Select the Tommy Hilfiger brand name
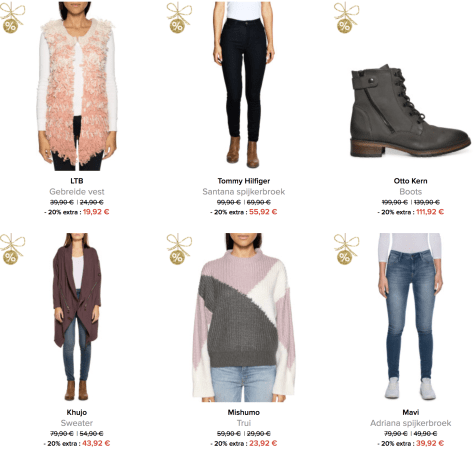Screen dimensions: 475x454 (244, 181)
